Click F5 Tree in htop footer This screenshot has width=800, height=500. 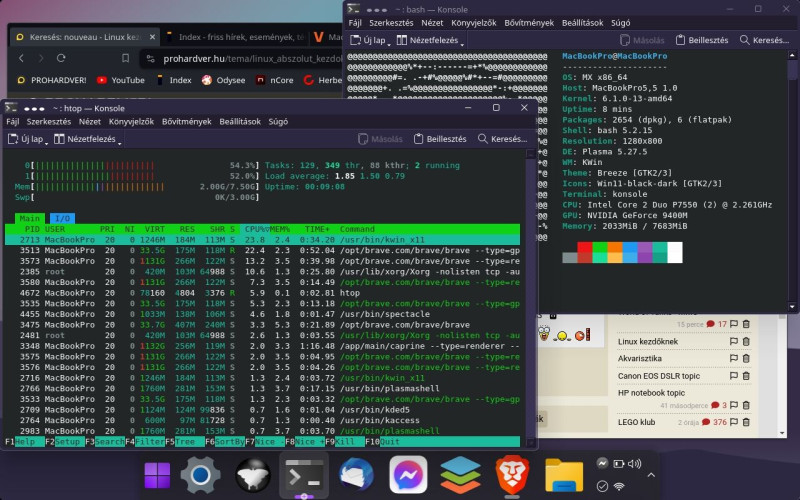pyautogui.click(x=185, y=442)
